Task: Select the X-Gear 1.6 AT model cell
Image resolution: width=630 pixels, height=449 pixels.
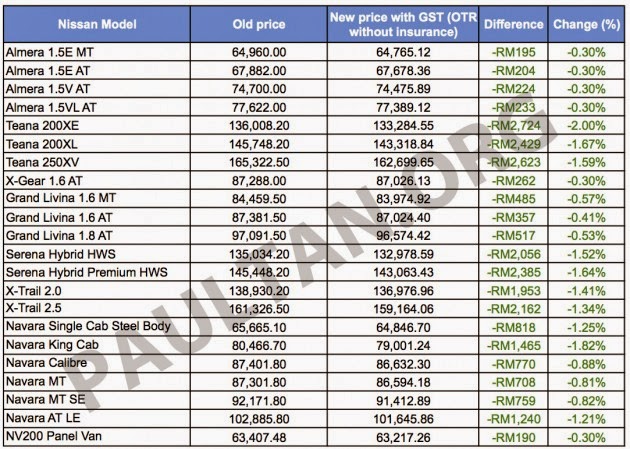Action: [x=44, y=185]
